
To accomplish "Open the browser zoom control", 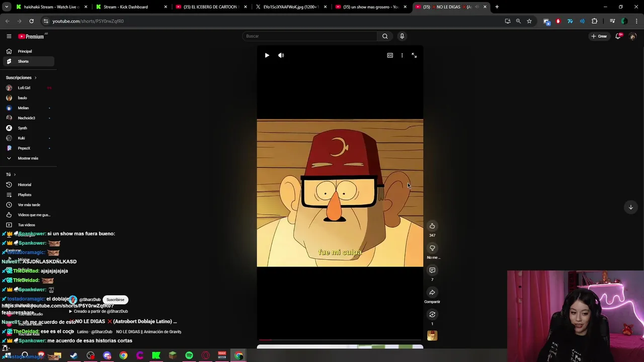I will 518,21.
